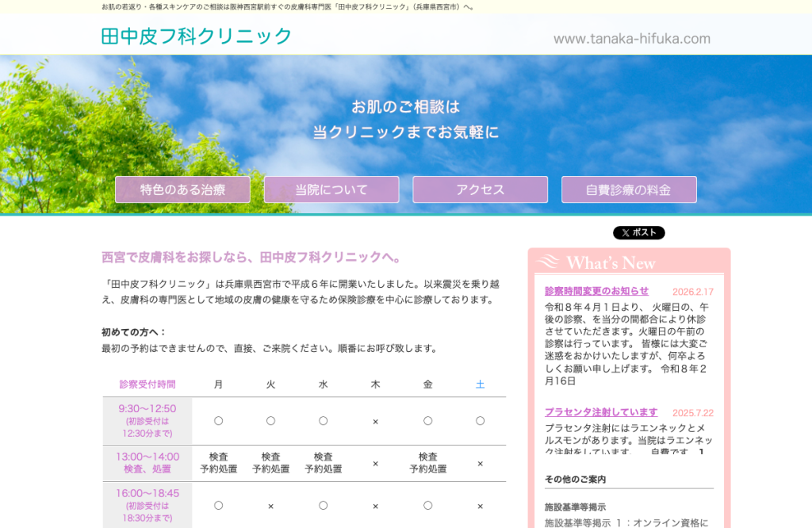Click the 9:30〜12:50 time slot cell
The height and width of the screenshot is (528, 812).
pos(147,421)
